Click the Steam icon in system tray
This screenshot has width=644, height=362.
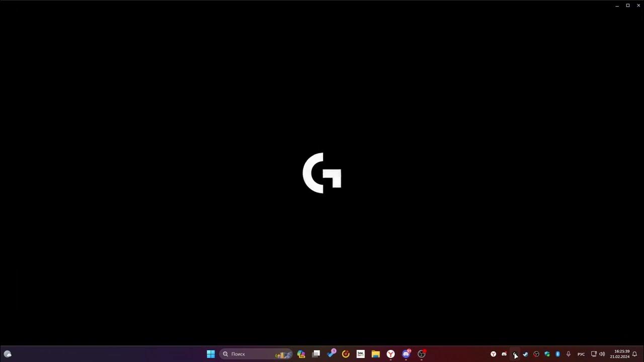[525, 354]
